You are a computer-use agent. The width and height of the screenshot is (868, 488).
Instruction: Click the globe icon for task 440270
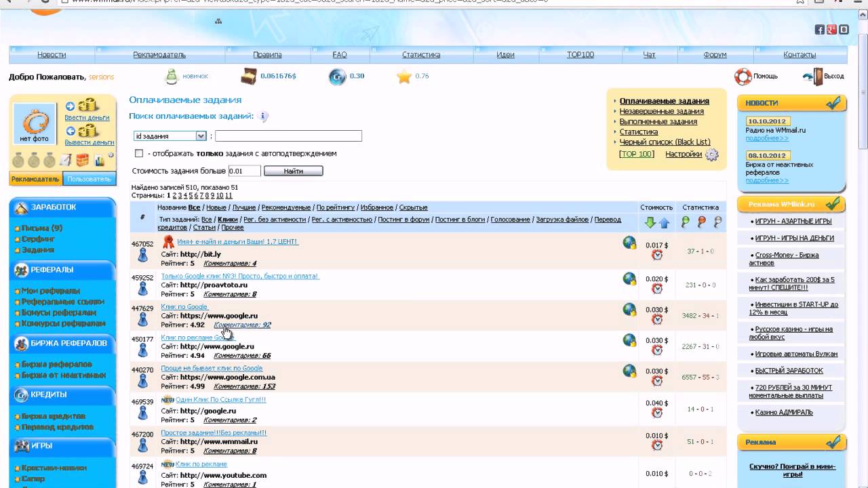[630, 371]
